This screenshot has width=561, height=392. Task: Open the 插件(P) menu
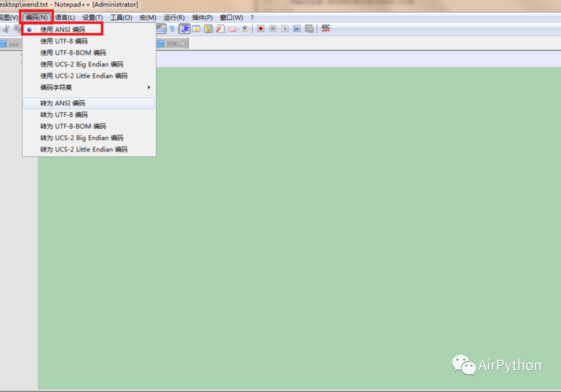(x=202, y=18)
